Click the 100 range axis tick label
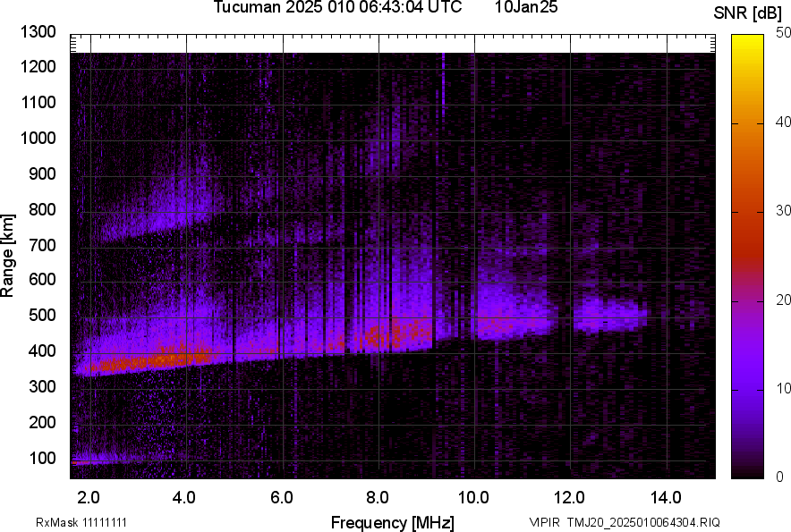 coord(45,459)
